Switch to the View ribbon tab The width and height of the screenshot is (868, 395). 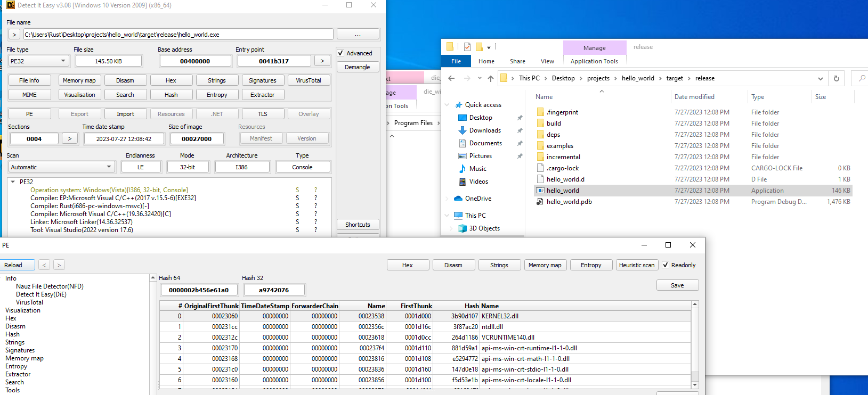coord(547,61)
